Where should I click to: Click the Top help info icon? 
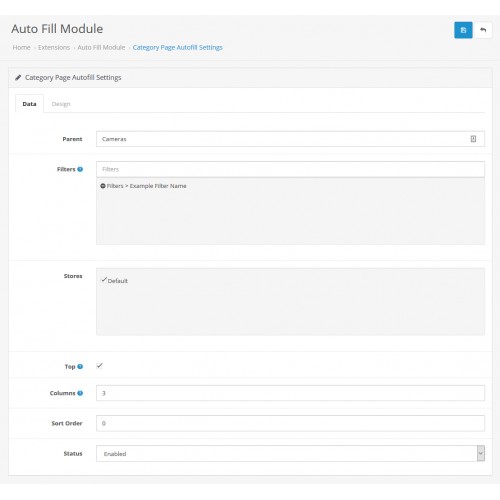(80, 366)
